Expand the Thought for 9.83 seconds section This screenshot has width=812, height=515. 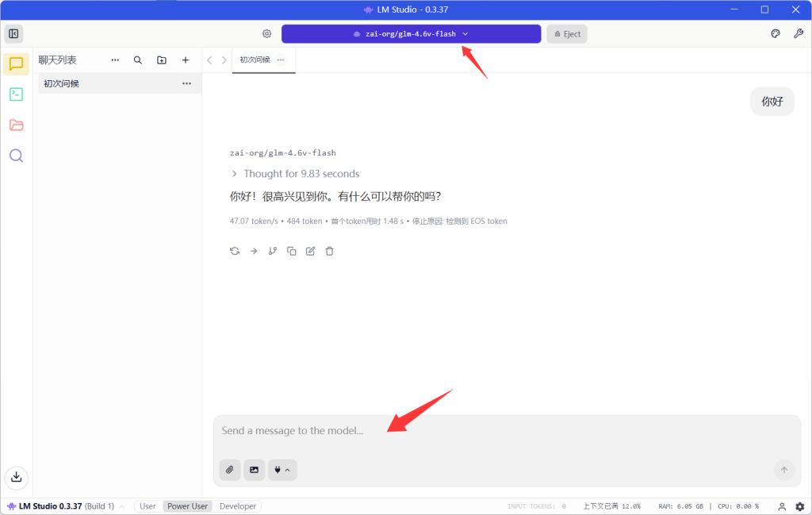pyautogui.click(x=294, y=174)
